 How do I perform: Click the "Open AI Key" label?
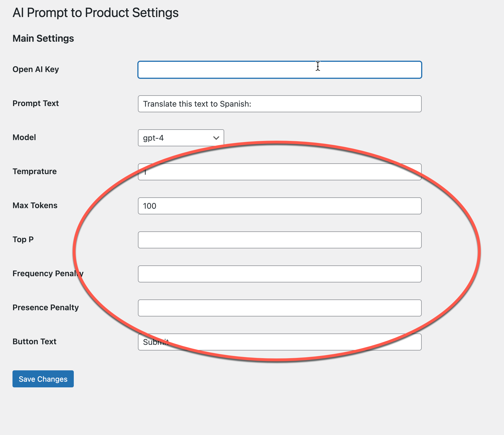coord(36,69)
